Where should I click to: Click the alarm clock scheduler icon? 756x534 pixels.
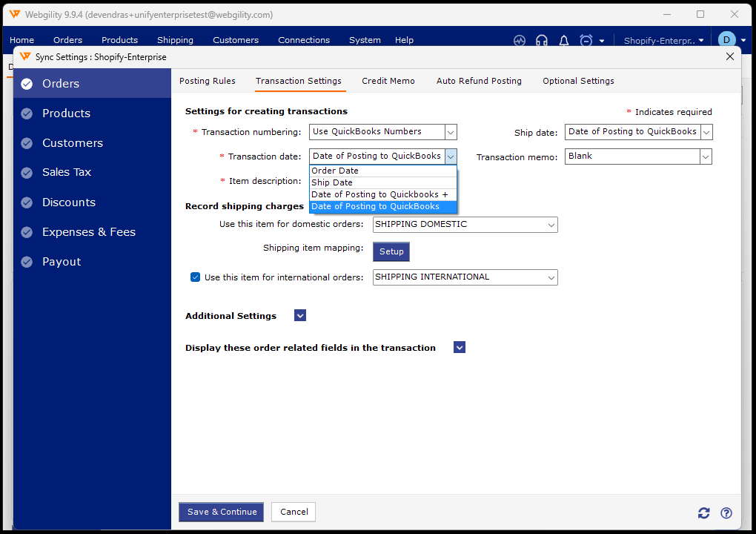(586, 41)
